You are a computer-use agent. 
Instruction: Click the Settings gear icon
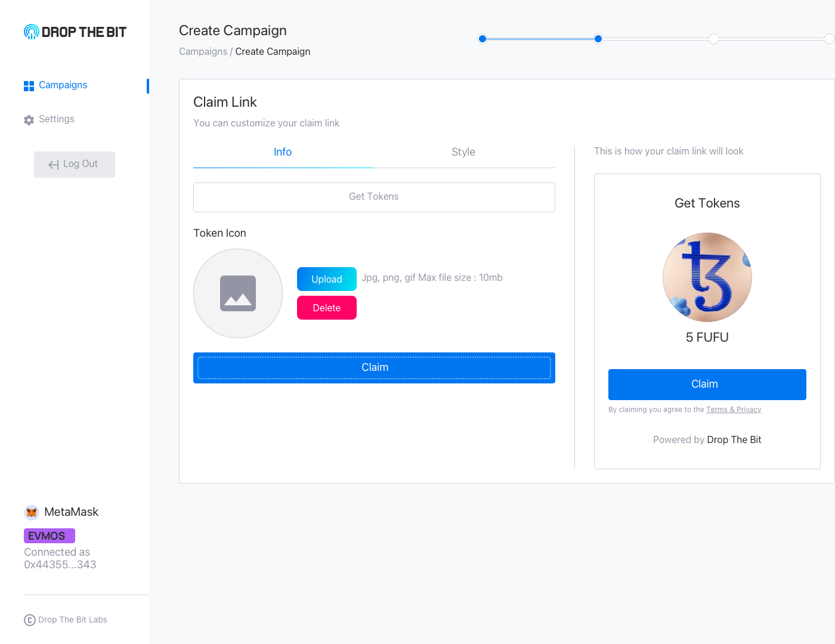point(29,120)
